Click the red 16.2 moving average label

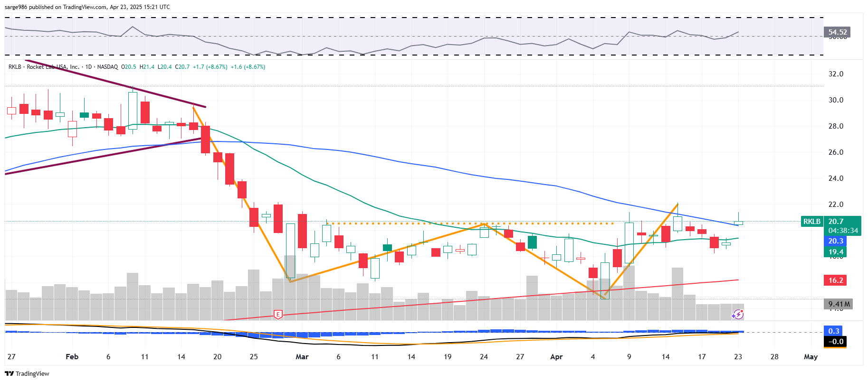tap(835, 280)
